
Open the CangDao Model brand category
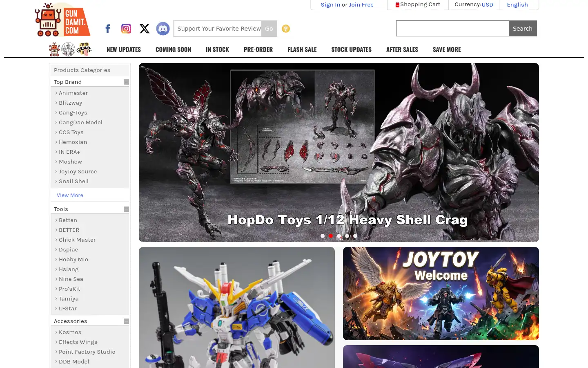click(80, 123)
